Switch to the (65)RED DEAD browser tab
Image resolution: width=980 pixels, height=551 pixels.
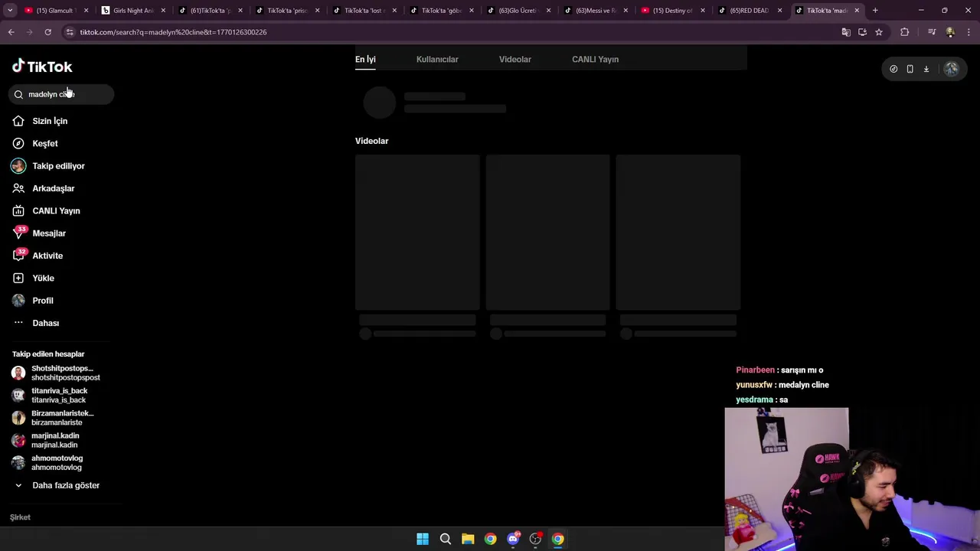click(749, 11)
